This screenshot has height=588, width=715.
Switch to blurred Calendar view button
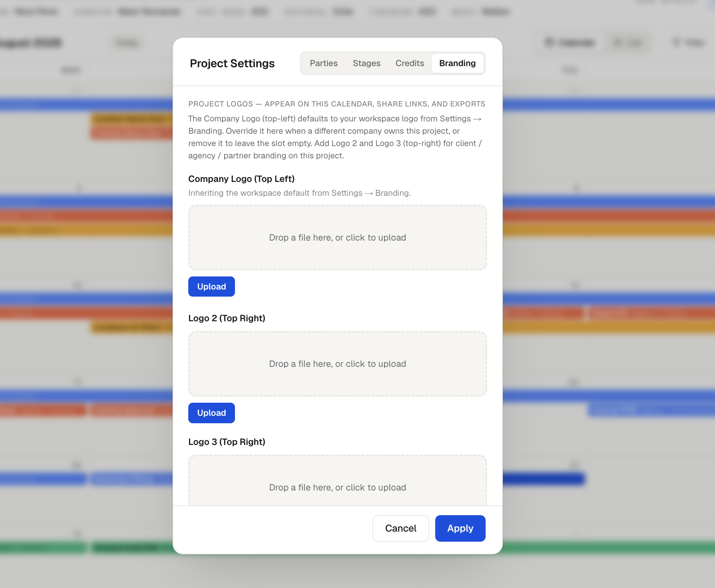coord(570,43)
